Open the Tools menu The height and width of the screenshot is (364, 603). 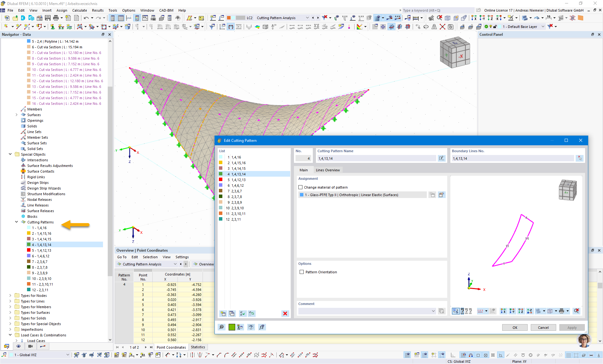pos(112,10)
